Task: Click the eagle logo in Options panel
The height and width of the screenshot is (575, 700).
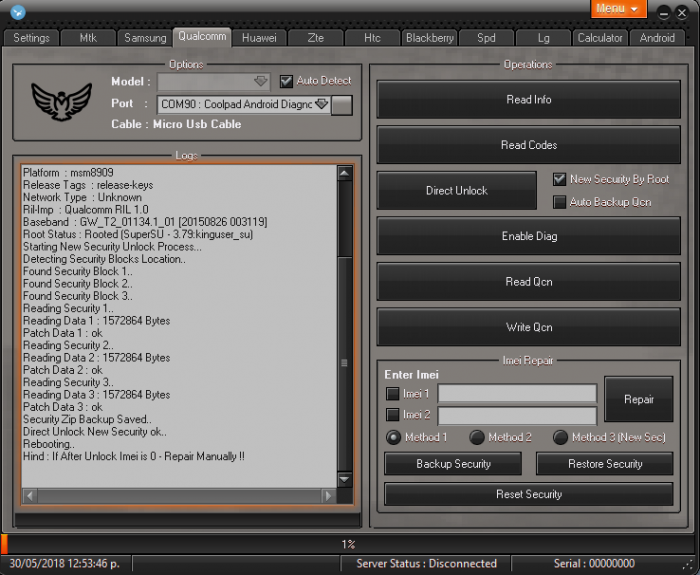Action: pyautogui.click(x=61, y=102)
